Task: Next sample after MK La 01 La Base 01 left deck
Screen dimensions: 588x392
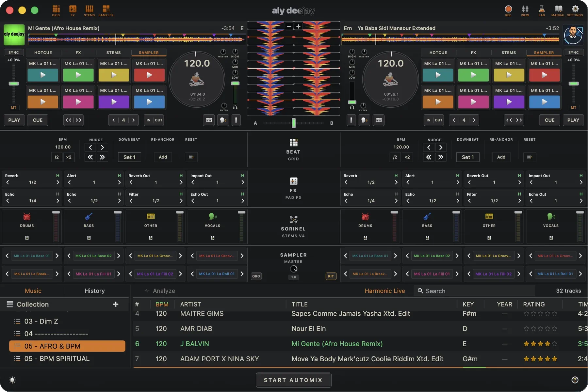Action: click(57, 256)
